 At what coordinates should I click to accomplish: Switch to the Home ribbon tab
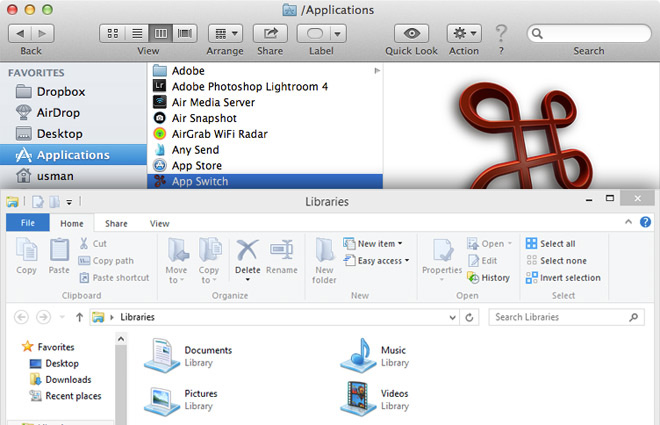(x=72, y=223)
